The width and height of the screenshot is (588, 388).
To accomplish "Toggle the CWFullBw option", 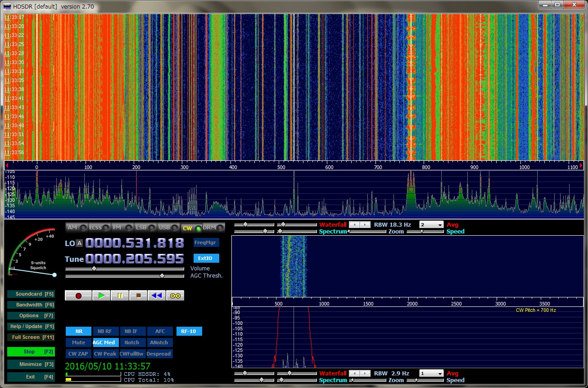I will (132, 354).
